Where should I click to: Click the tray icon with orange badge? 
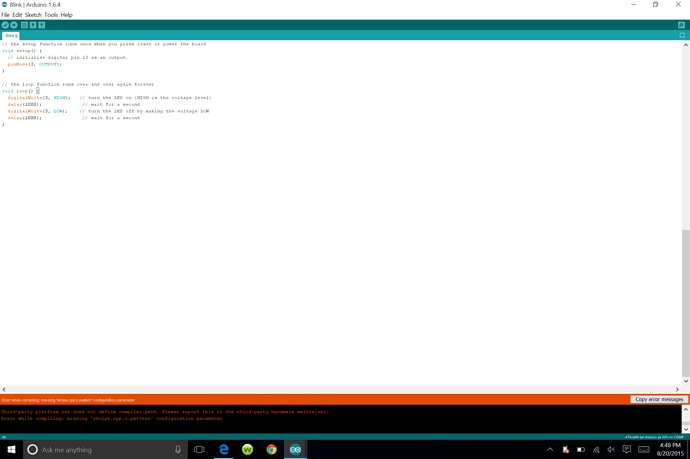point(565,449)
